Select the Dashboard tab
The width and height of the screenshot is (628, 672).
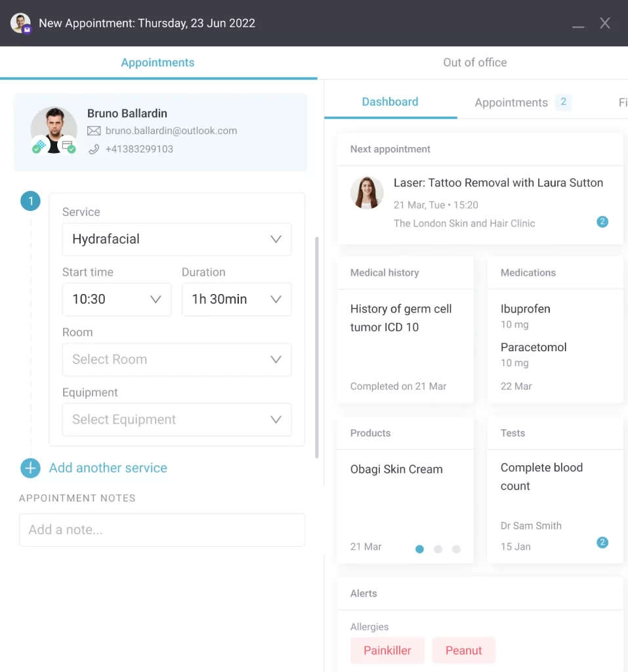[390, 102]
